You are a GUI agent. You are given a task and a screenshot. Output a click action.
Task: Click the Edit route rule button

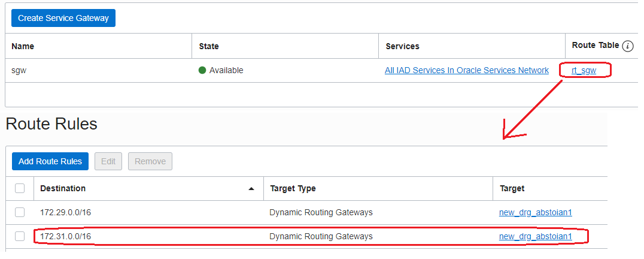pyautogui.click(x=108, y=161)
